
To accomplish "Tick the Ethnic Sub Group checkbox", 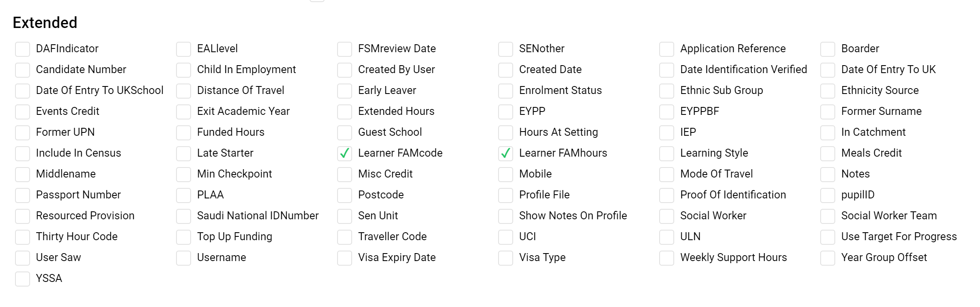I will tap(667, 91).
